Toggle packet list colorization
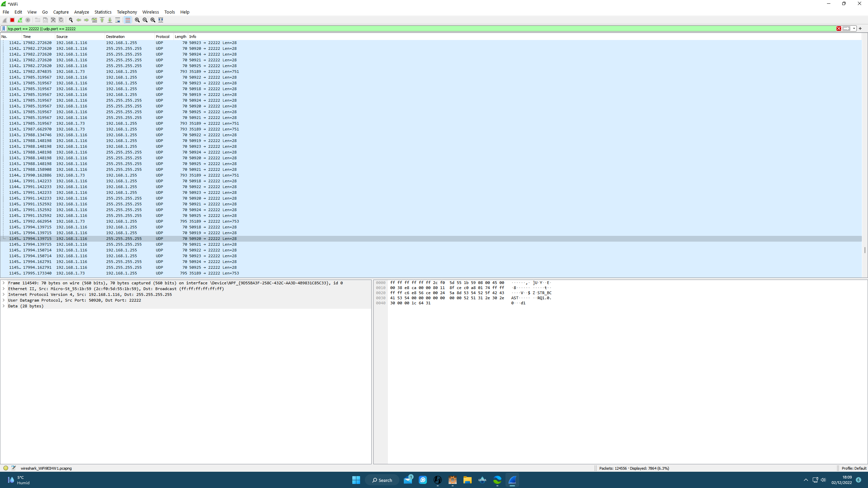 point(127,20)
